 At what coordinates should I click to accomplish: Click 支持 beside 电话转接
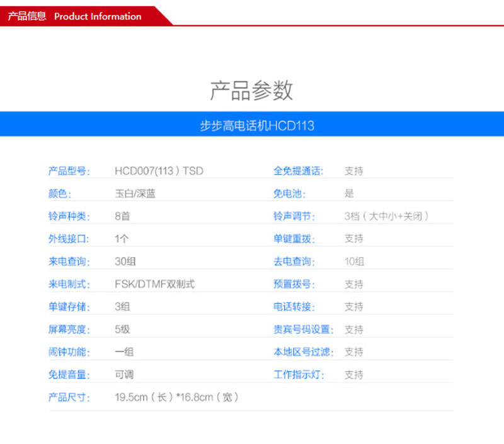[354, 307]
